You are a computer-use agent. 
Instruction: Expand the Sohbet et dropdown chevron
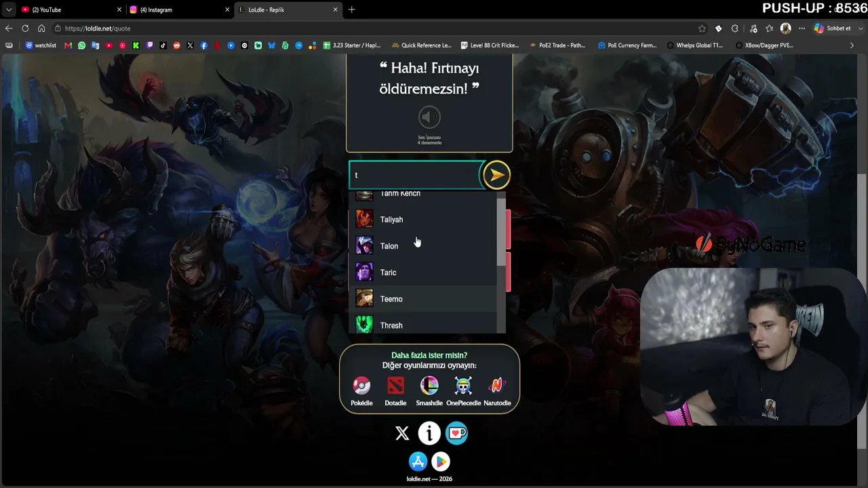(860, 28)
